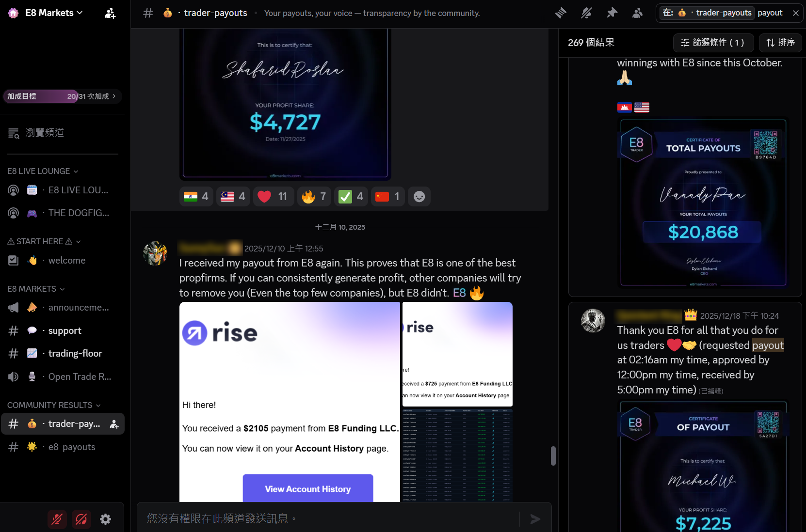Click View Account History button
The height and width of the screenshot is (532, 806).
tap(308, 488)
